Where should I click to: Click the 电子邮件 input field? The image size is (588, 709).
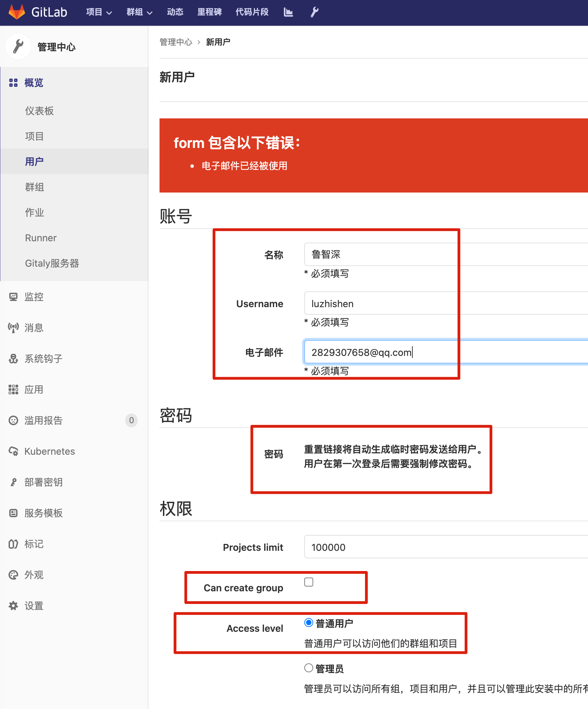pyautogui.click(x=446, y=352)
